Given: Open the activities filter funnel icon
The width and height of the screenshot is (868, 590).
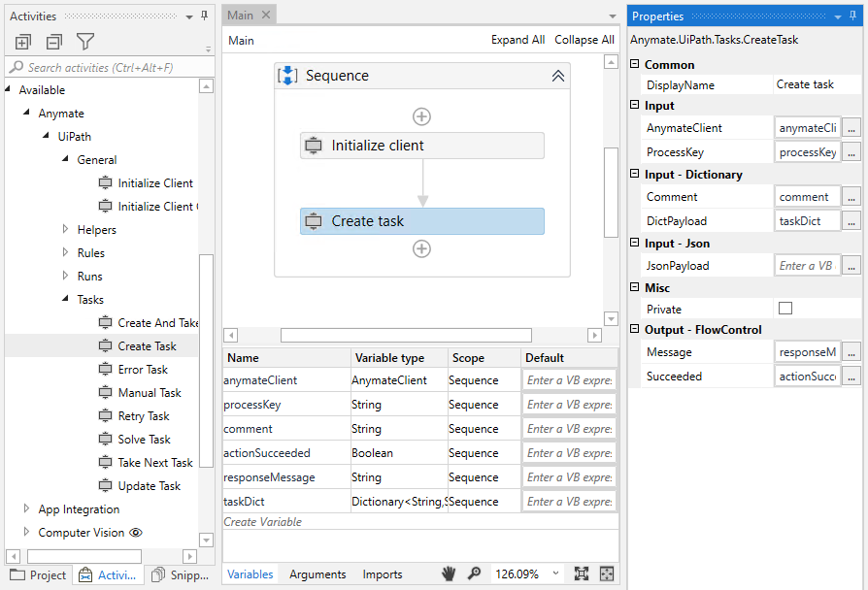Looking at the screenshot, I should pos(84,42).
